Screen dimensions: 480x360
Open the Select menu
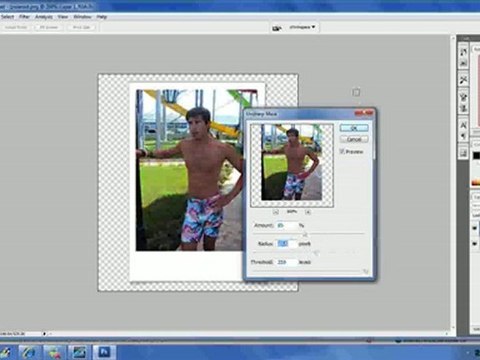pos(7,17)
